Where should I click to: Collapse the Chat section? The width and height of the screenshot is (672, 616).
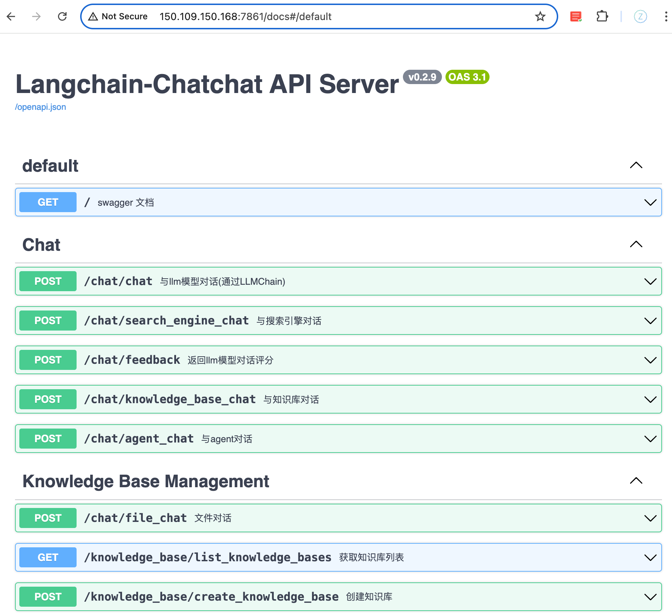(636, 244)
